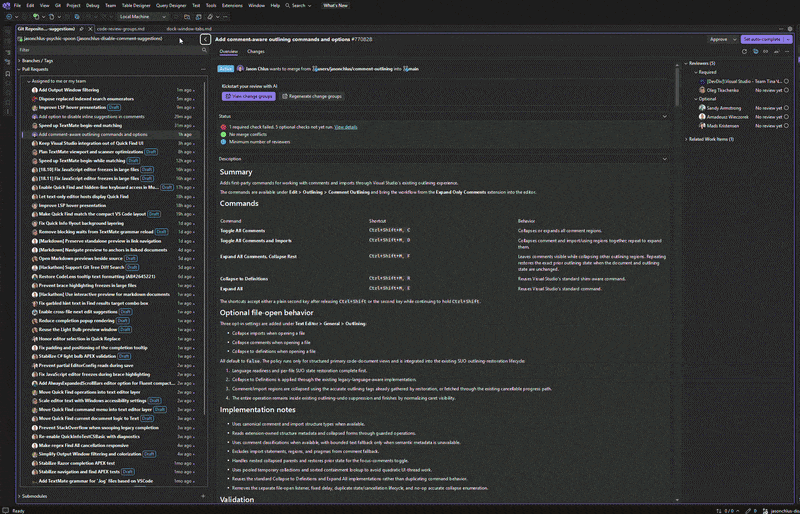Collapse the Reviewers section

click(686, 64)
